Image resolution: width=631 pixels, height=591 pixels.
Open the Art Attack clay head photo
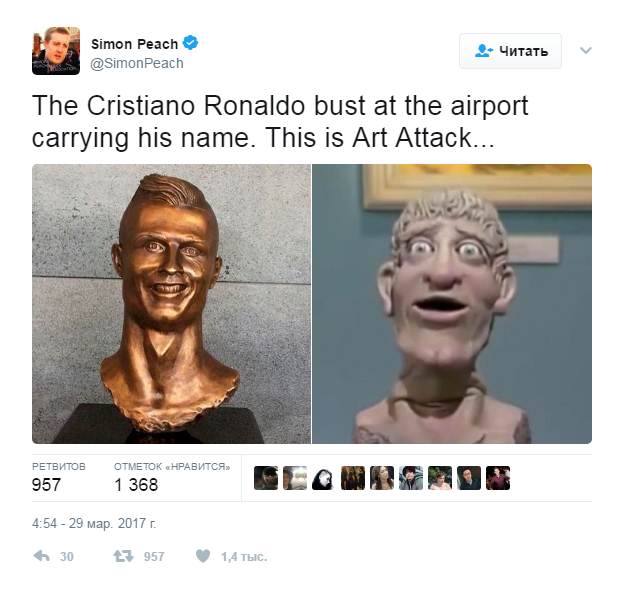[452, 304]
